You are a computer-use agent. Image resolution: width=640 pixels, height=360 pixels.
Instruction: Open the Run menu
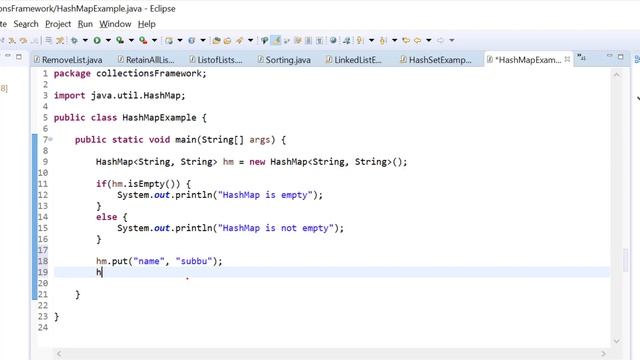tap(85, 24)
